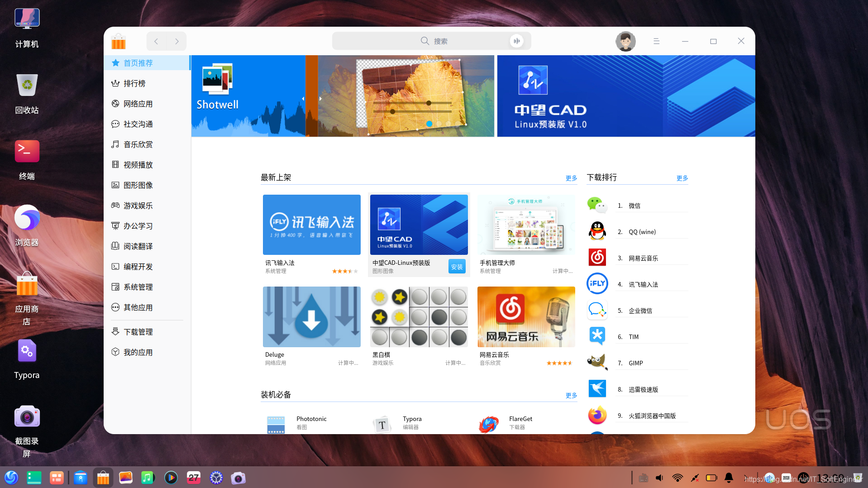This screenshot has width=868, height=488.
Task: Click the GIMP ranking icon
Action: click(x=597, y=363)
